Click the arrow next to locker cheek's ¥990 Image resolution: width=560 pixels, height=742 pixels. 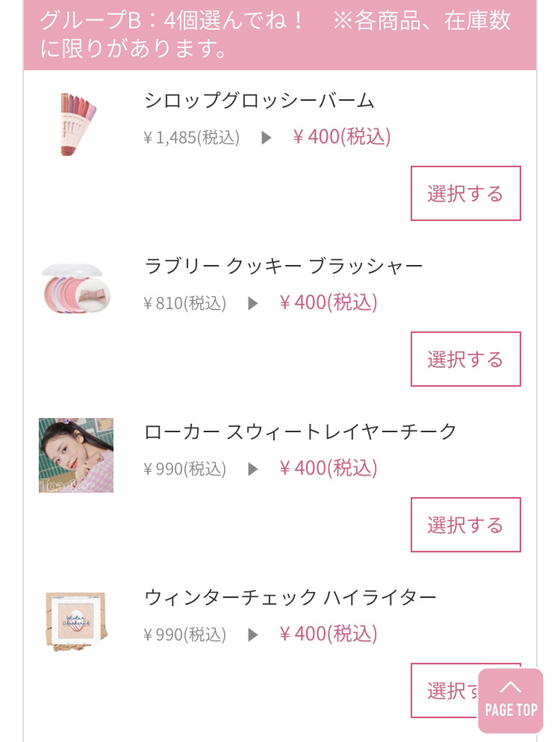click(x=252, y=469)
